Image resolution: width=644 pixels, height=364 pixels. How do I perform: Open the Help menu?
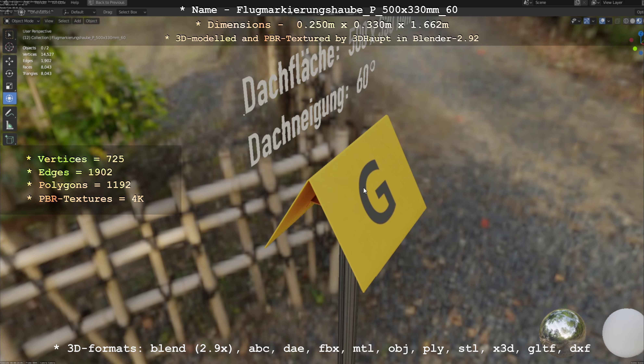pos(75,2)
